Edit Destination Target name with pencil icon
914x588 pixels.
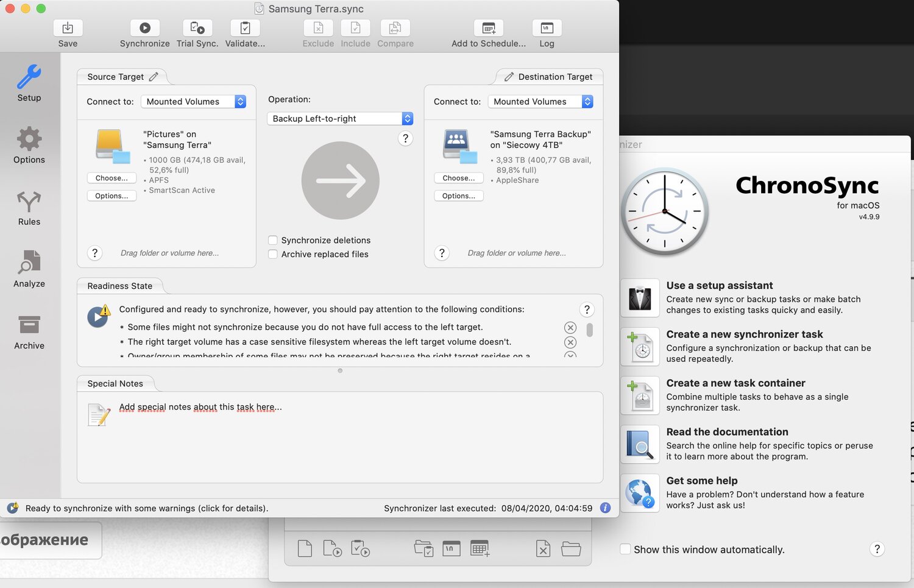click(509, 77)
